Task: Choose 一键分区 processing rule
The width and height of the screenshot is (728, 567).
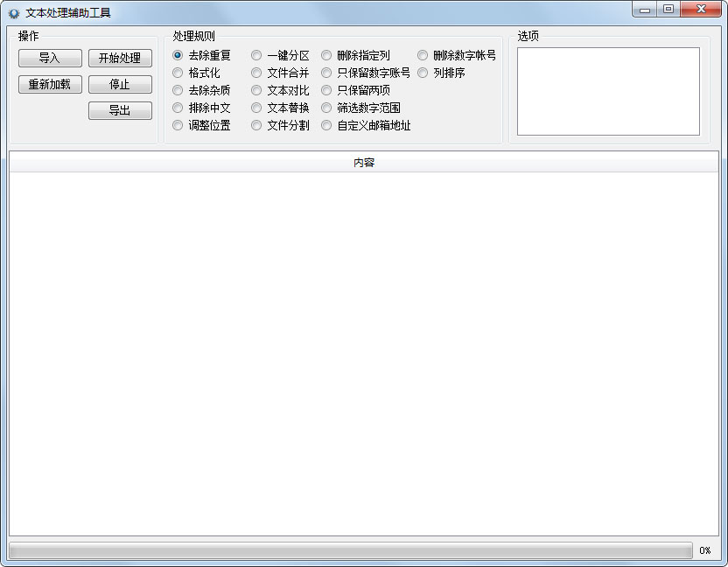Action: point(280,55)
